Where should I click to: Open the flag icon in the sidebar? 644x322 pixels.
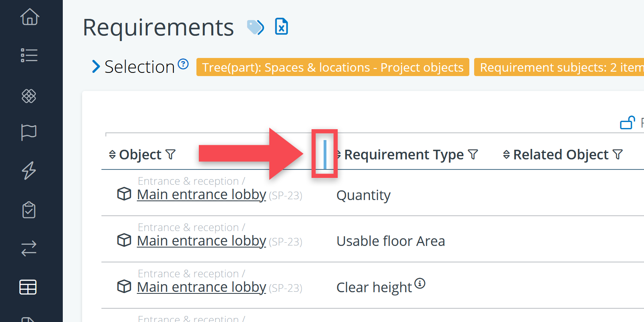(29, 132)
